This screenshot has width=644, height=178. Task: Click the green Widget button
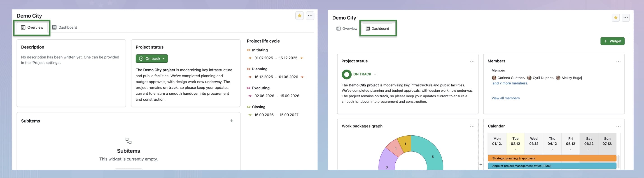pos(612,41)
